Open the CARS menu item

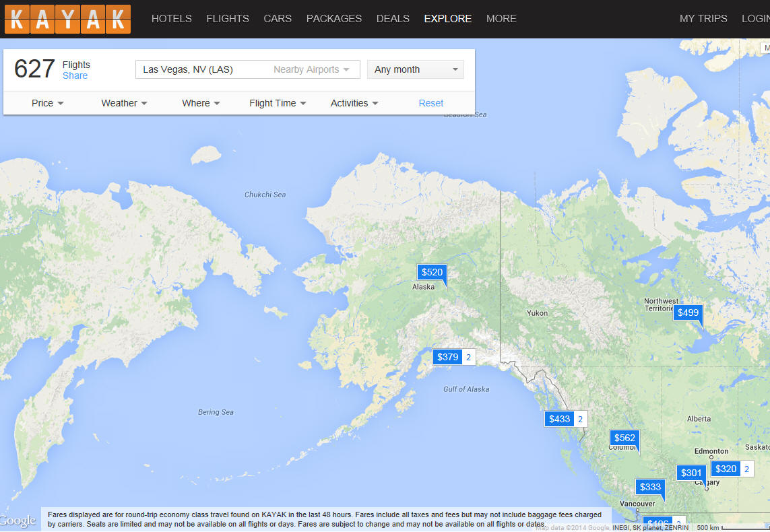click(278, 19)
